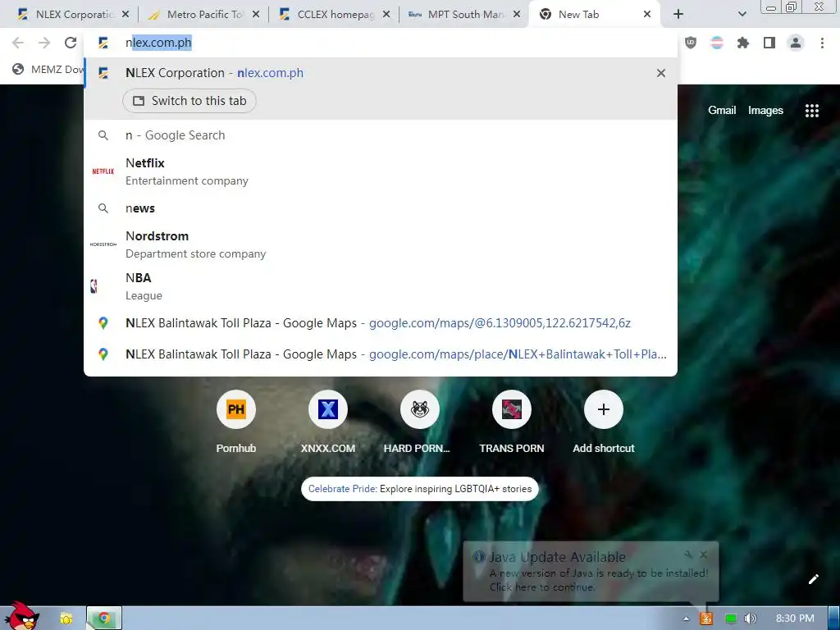Open the Java update tray icon
This screenshot has width=840, height=630.
click(x=706, y=619)
